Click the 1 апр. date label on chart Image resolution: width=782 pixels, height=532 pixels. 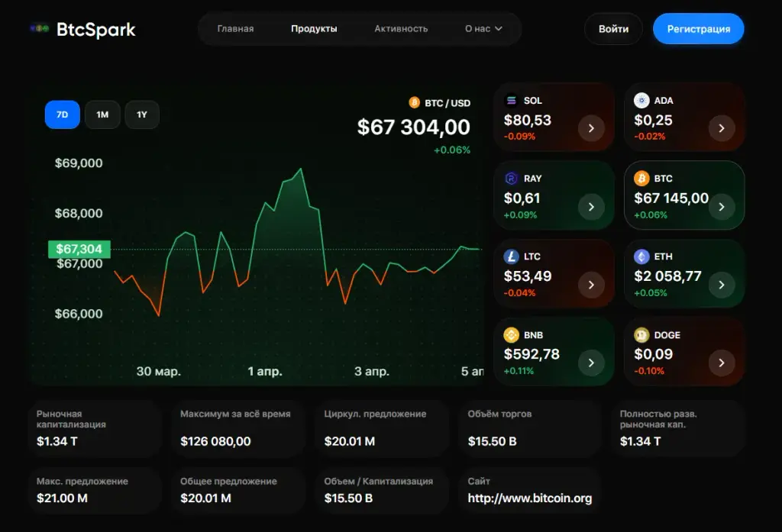265,372
